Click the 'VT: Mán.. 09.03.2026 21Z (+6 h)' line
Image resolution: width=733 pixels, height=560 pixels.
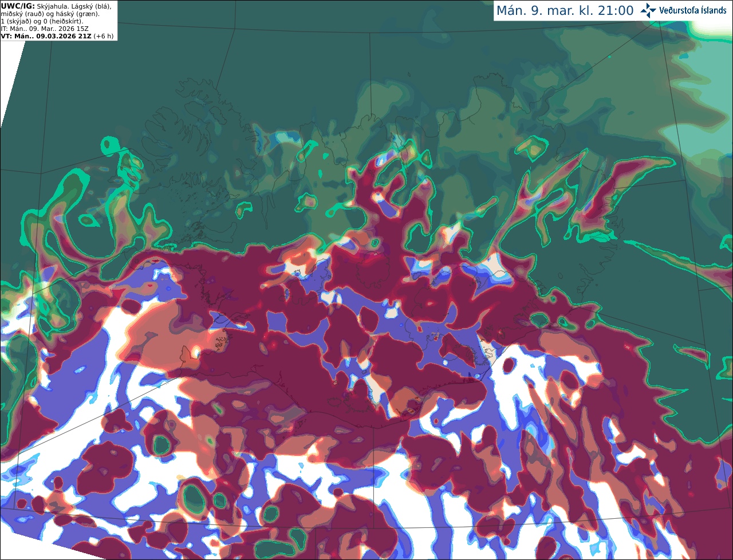pyautogui.click(x=57, y=36)
